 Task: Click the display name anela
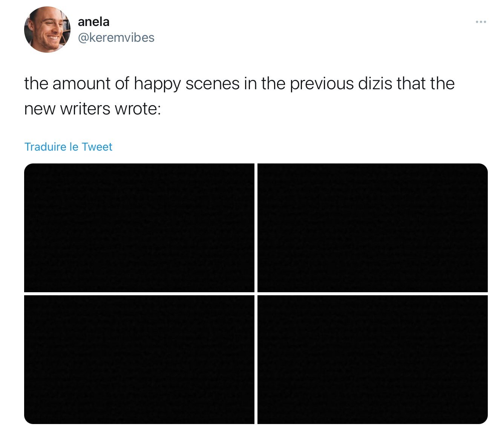pyautogui.click(x=93, y=22)
